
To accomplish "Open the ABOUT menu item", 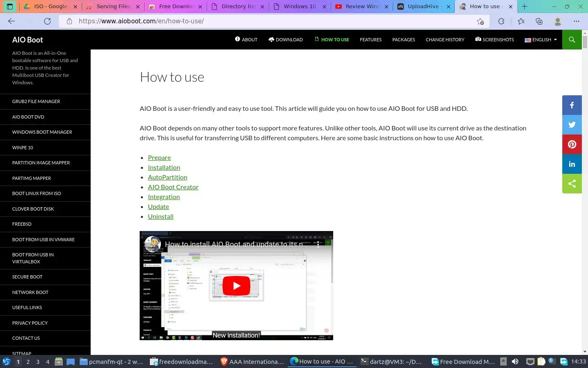I will coord(246,40).
